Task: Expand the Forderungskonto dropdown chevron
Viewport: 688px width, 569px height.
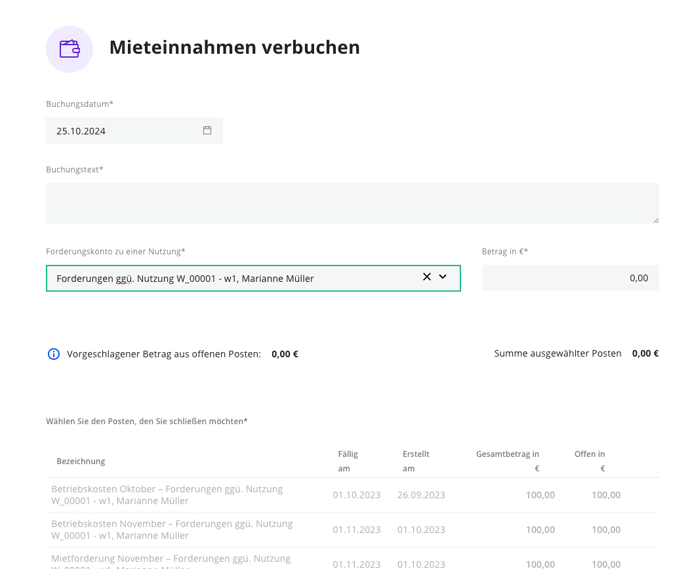Action: pos(443,277)
